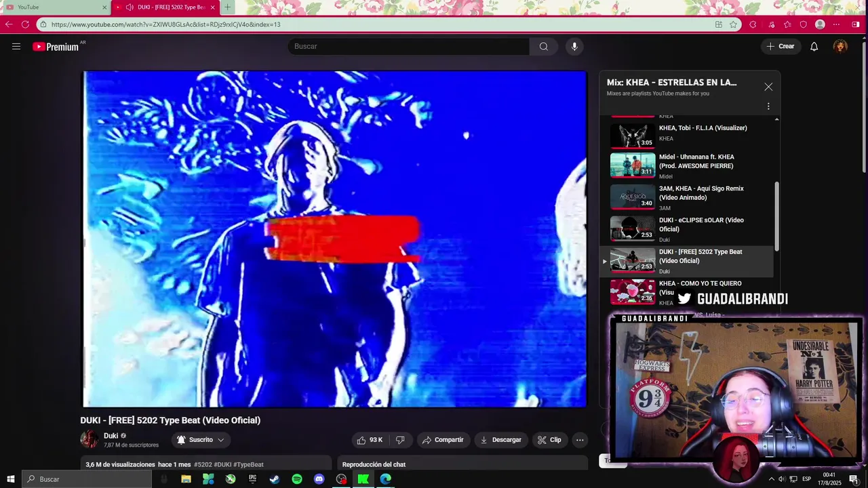
Task: Bookmark this page with star icon
Action: coord(733,24)
